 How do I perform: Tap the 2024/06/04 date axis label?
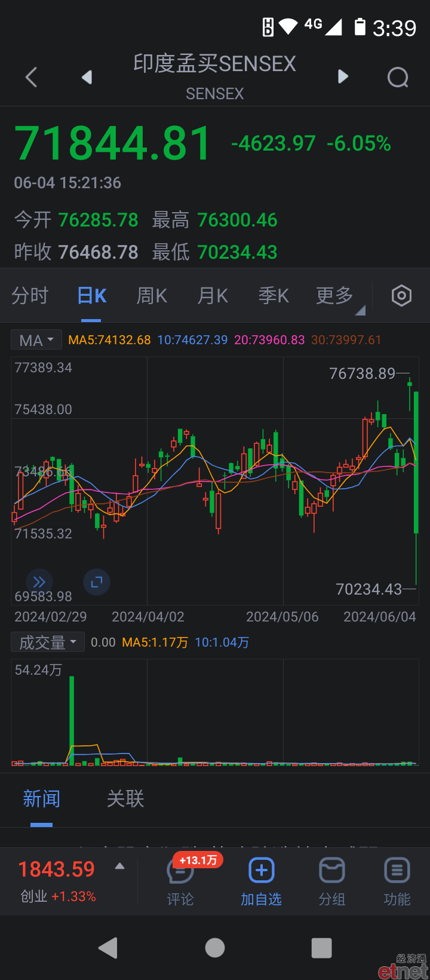tap(380, 617)
